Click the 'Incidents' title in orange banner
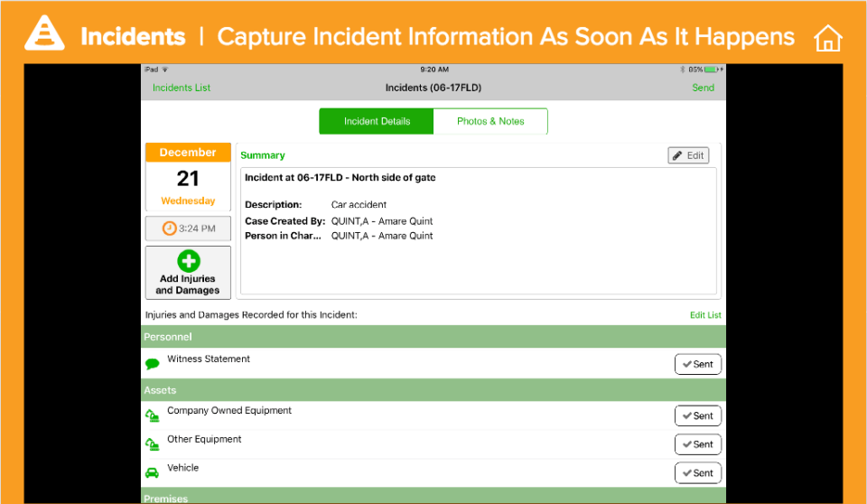 133,36
